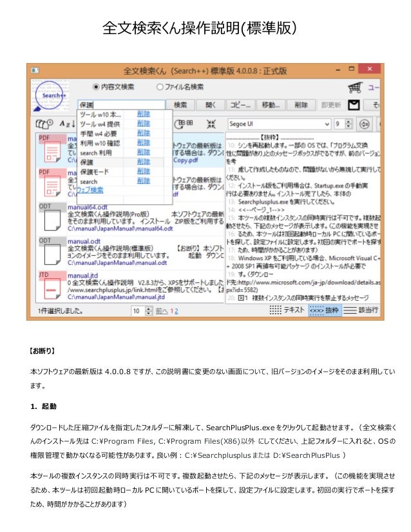Choose history entry 保護モード
The height and width of the screenshot is (532, 411).
pos(94,172)
